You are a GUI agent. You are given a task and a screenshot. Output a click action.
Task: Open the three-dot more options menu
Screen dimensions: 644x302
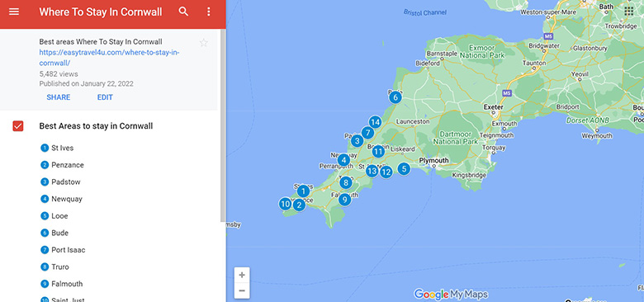[209, 12]
